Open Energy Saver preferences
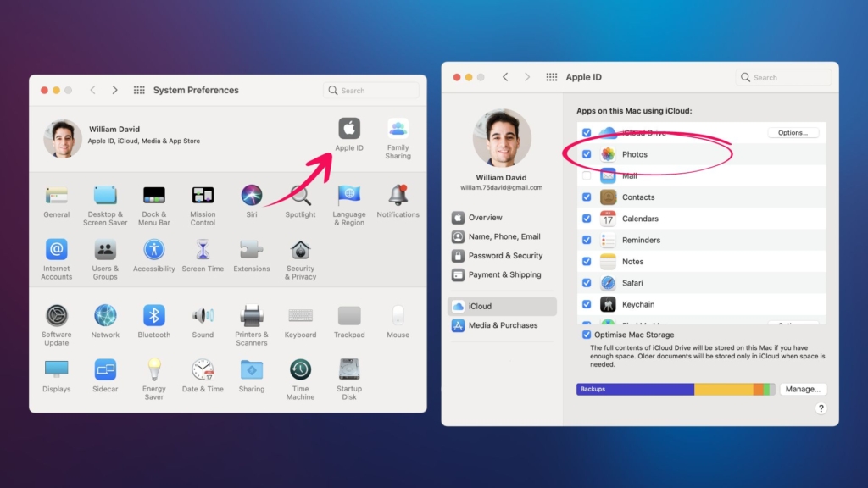This screenshot has width=868, height=488. click(154, 380)
